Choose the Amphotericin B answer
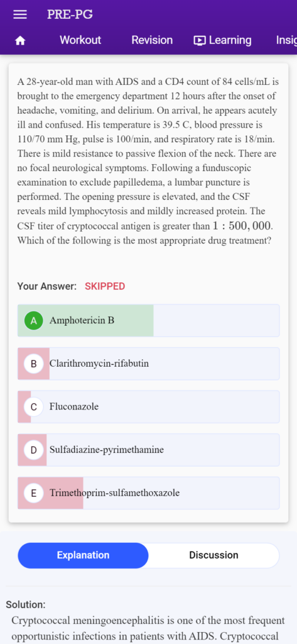 148,321
